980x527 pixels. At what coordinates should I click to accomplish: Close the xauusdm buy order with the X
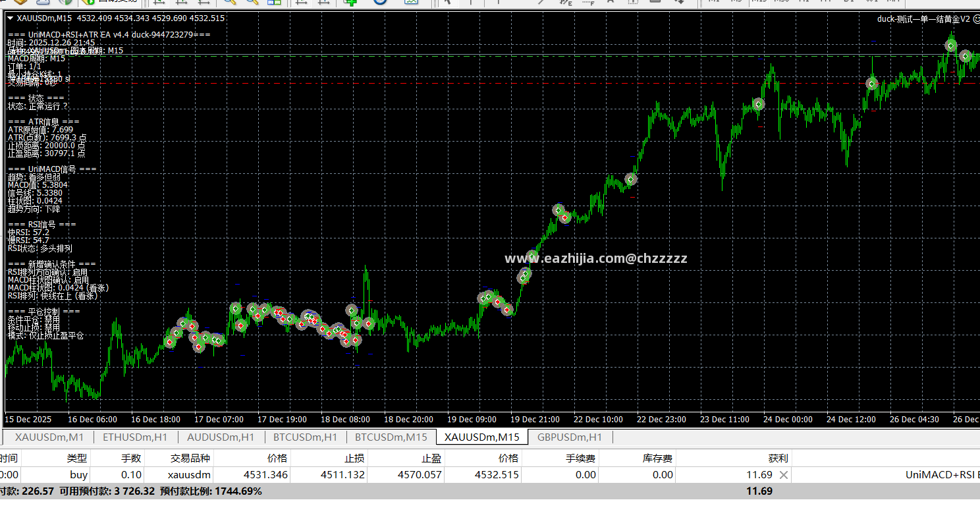point(783,475)
